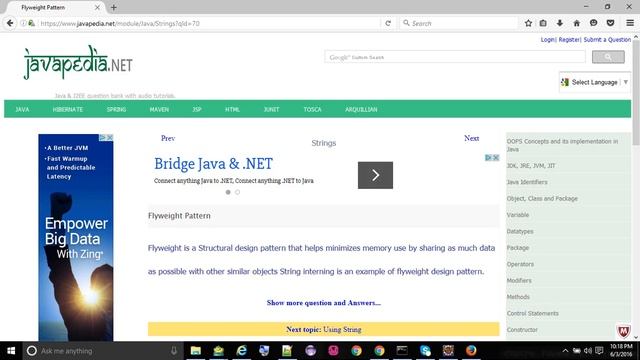
Task: Go to the Prev question
Action: pos(168,138)
